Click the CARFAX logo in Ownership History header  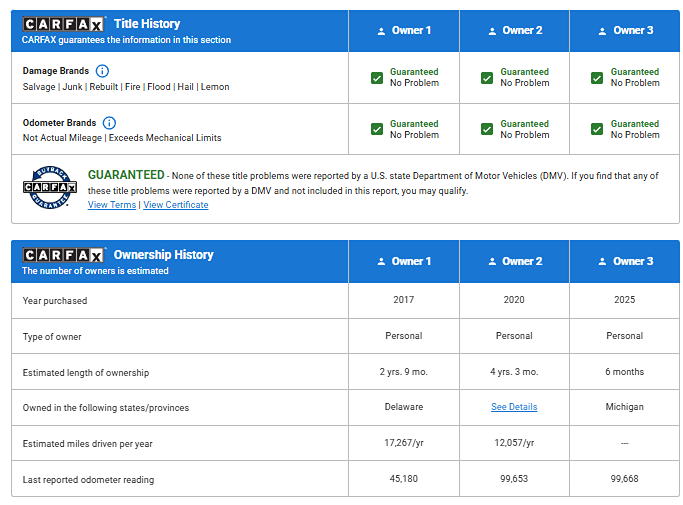point(64,255)
